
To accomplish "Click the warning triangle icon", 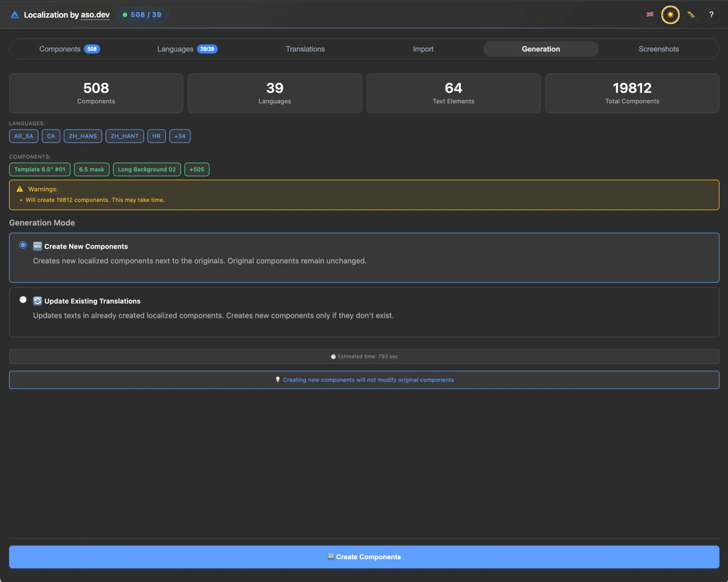I will [x=20, y=189].
